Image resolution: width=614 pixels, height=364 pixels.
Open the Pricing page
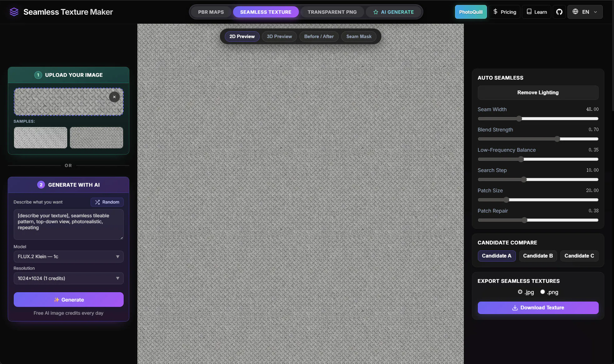504,12
